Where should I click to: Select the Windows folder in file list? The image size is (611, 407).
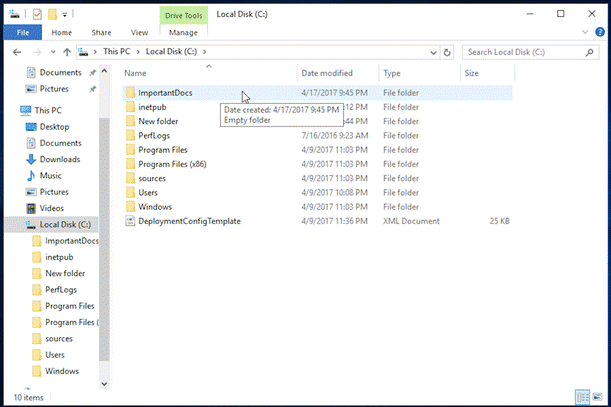click(317, 207)
